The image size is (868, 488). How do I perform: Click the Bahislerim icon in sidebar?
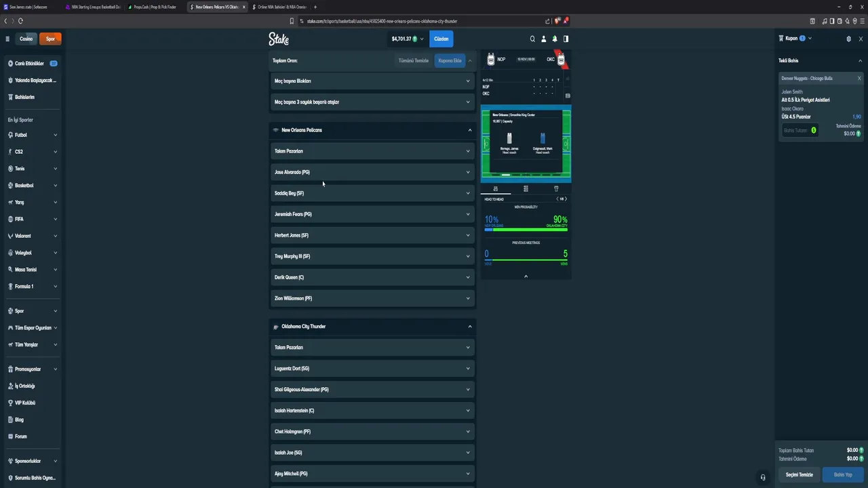click(10, 97)
